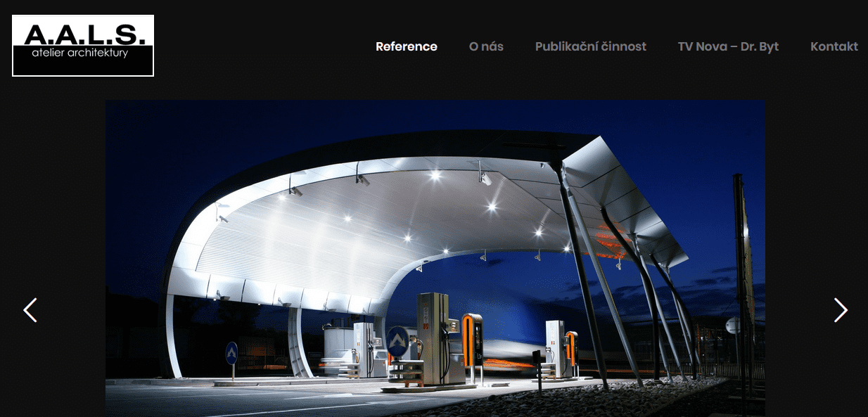The width and height of the screenshot is (868, 417).
Task: Select the white chevron pointing left
Action: coord(30,310)
